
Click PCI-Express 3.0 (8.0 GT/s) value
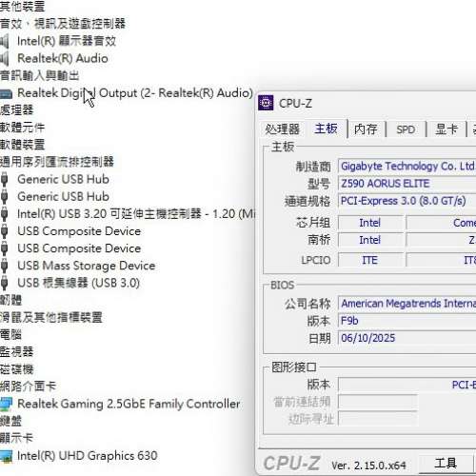click(407, 201)
